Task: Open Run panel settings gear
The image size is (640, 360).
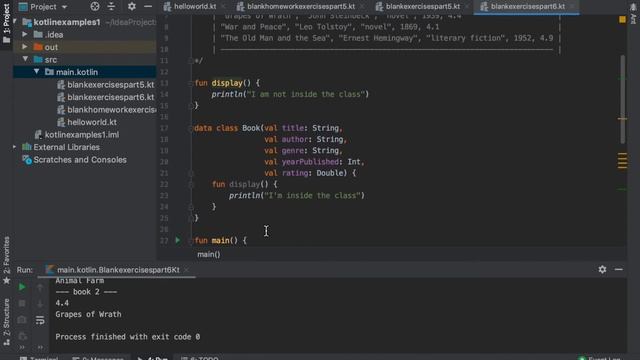Action: (602, 269)
